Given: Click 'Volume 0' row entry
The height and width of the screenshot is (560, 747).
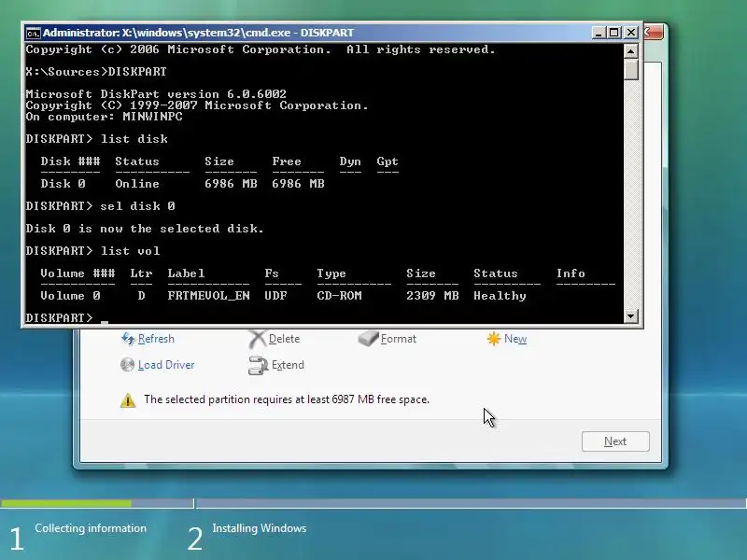Looking at the screenshot, I should click(x=71, y=295).
